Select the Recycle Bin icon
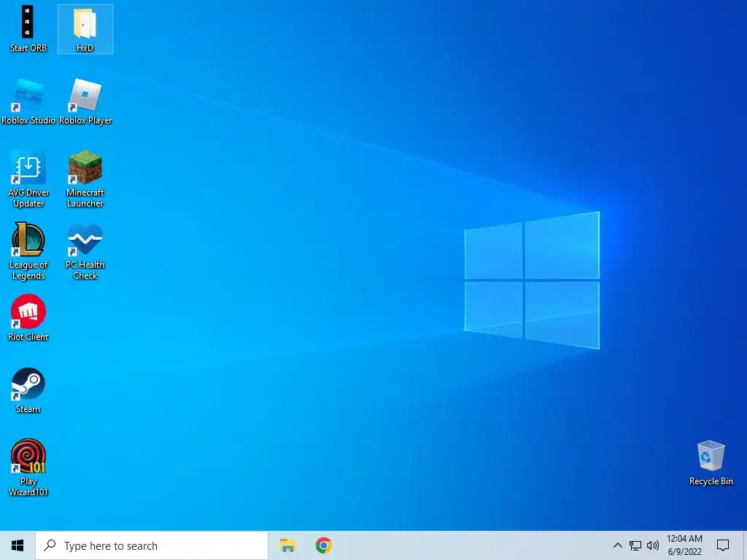 coord(711,463)
